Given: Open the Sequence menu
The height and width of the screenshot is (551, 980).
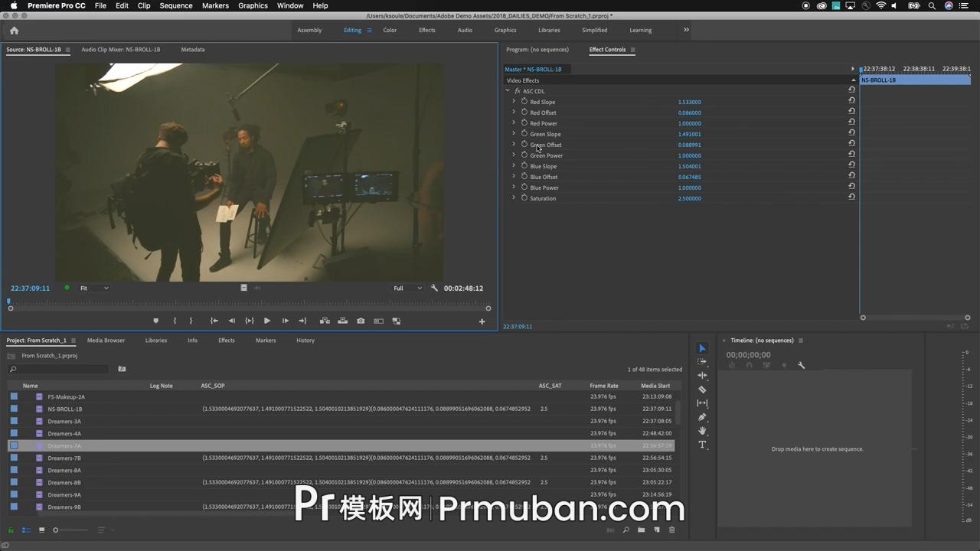Looking at the screenshot, I should (x=175, y=5).
